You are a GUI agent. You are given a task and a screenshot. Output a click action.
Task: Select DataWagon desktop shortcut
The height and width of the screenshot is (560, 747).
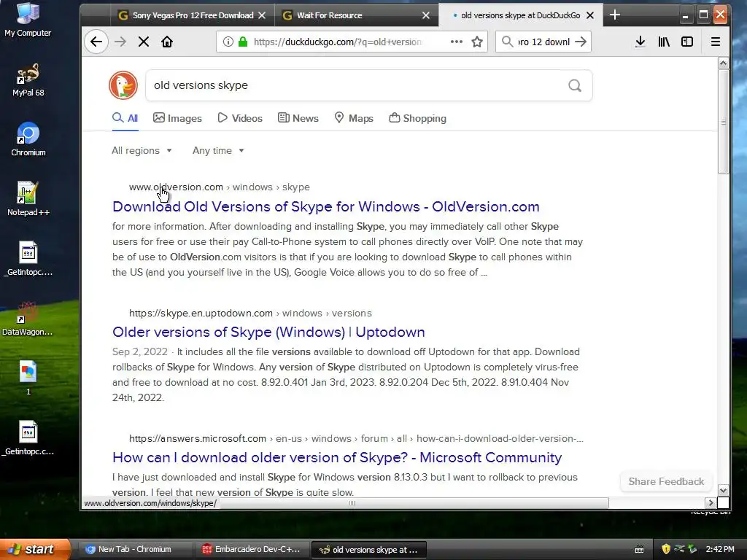coord(28,319)
